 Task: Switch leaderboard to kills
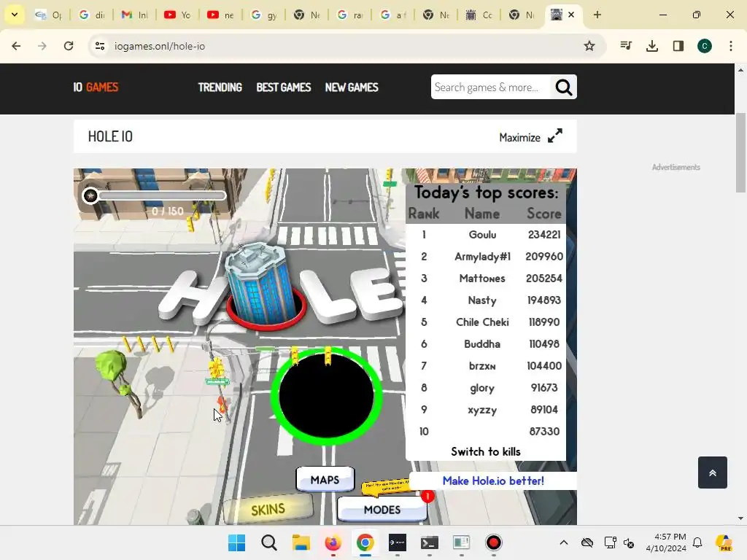[x=485, y=451]
